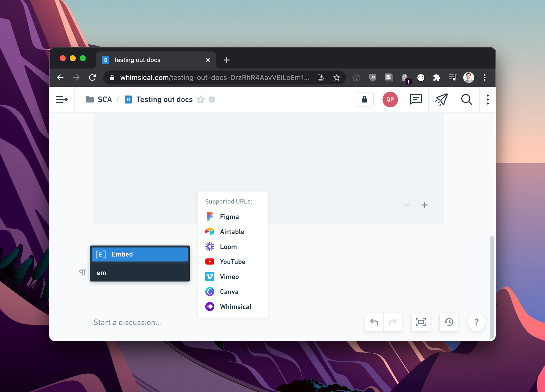545x392 pixels.
Task: Click the undo arrow button
Action: tap(374, 322)
